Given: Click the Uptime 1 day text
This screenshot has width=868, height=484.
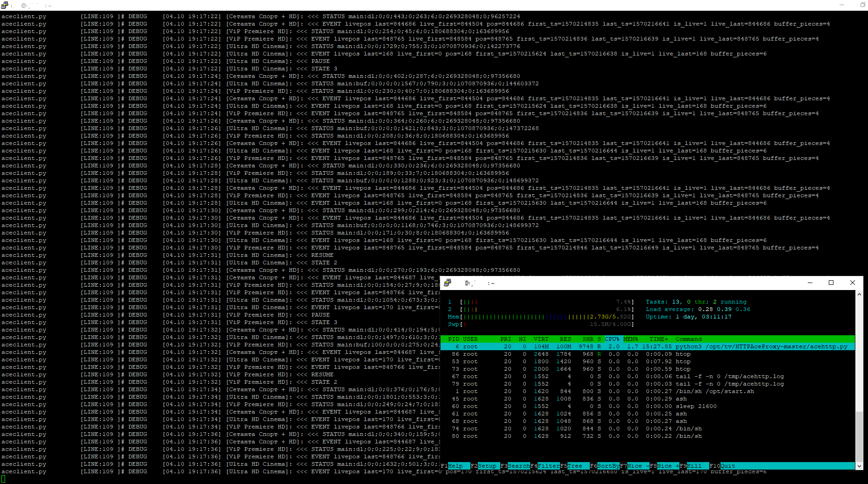Looking at the screenshot, I should (688, 317).
